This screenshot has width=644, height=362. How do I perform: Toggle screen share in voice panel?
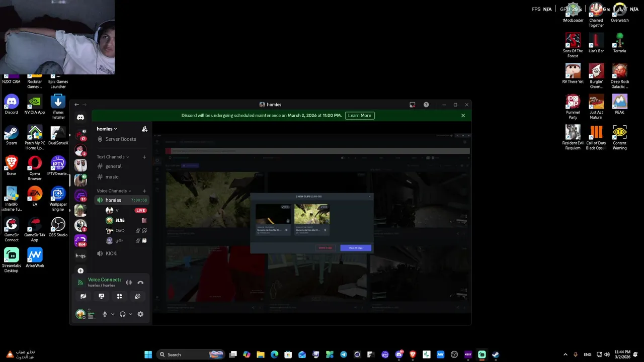(x=101, y=296)
